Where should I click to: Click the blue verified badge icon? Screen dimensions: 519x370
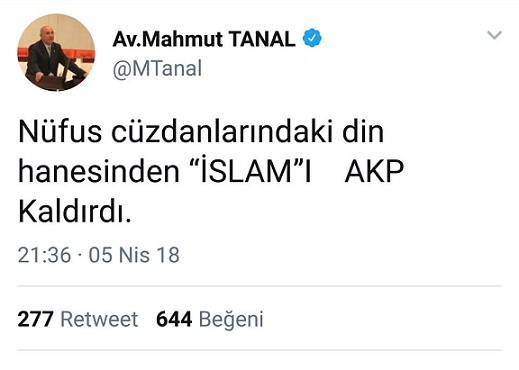(312, 38)
